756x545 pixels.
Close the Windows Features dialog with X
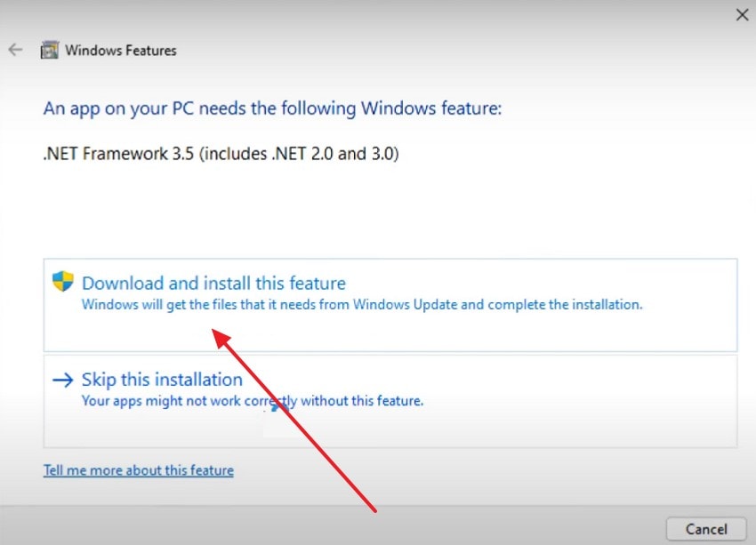coord(742,15)
